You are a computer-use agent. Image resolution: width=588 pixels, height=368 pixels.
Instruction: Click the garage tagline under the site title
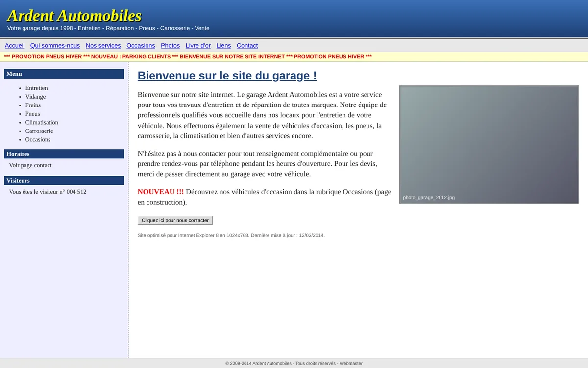[108, 28]
